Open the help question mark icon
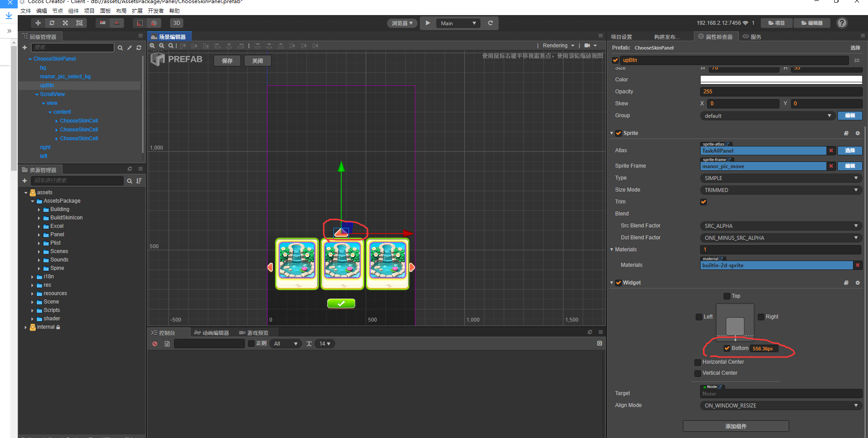The height and width of the screenshot is (438, 868). (x=842, y=23)
